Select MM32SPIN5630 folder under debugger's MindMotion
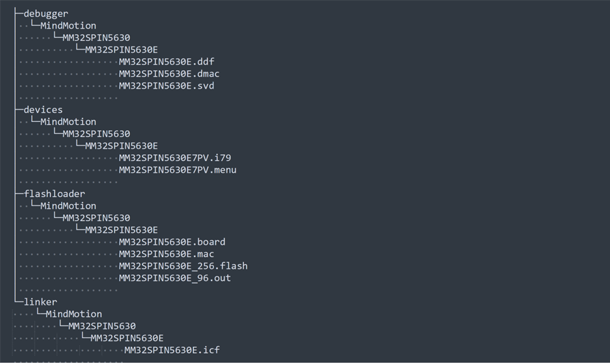 coord(96,38)
